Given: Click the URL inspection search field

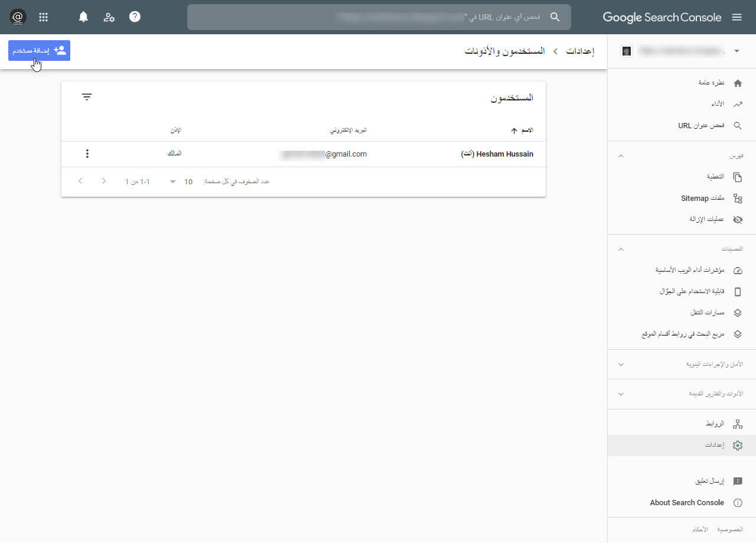Looking at the screenshot, I should point(379,17).
